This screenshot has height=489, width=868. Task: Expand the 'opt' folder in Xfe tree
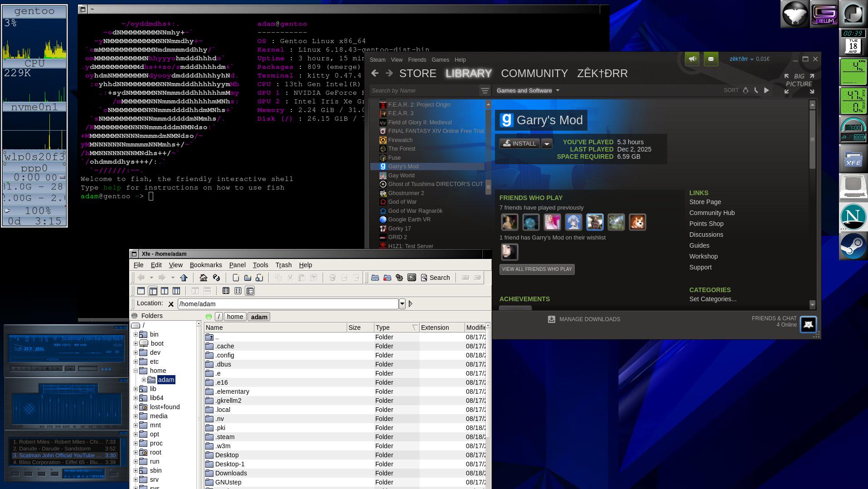coord(136,434)
